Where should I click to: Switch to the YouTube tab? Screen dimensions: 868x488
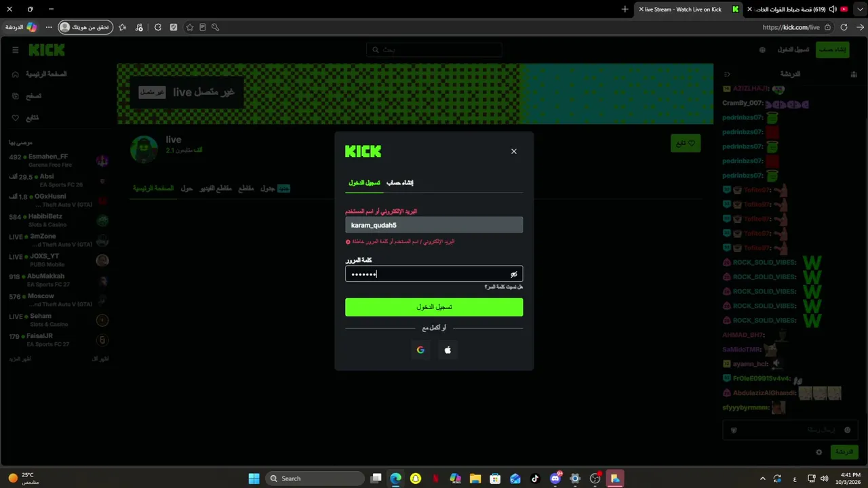click(799, 9)
